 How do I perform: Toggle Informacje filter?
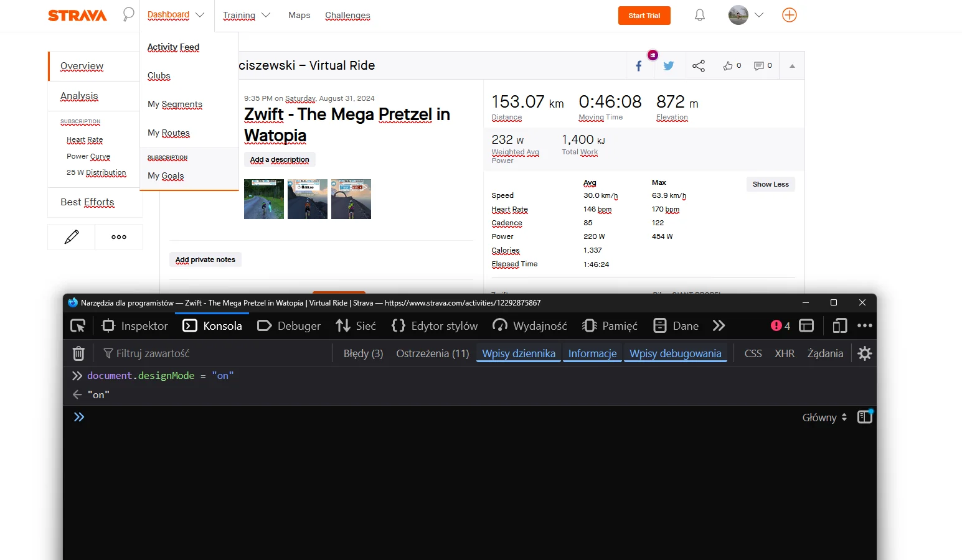coord(592,353)
